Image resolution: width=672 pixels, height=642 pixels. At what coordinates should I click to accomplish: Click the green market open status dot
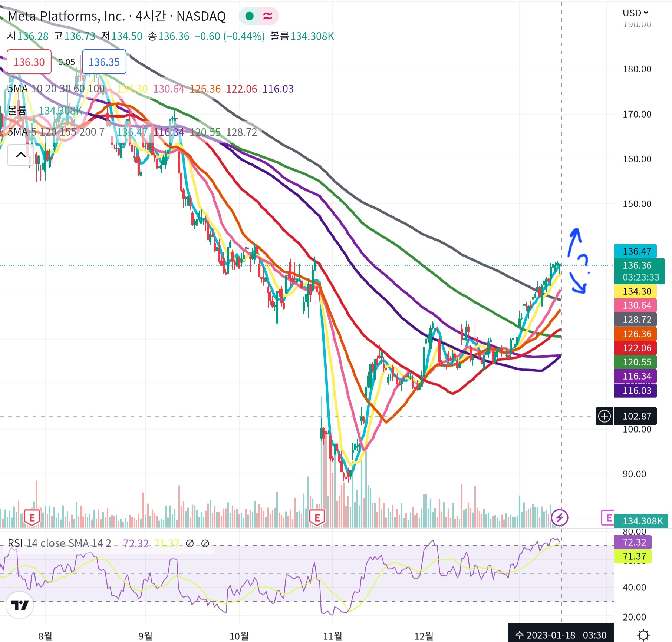click(250, 16)
